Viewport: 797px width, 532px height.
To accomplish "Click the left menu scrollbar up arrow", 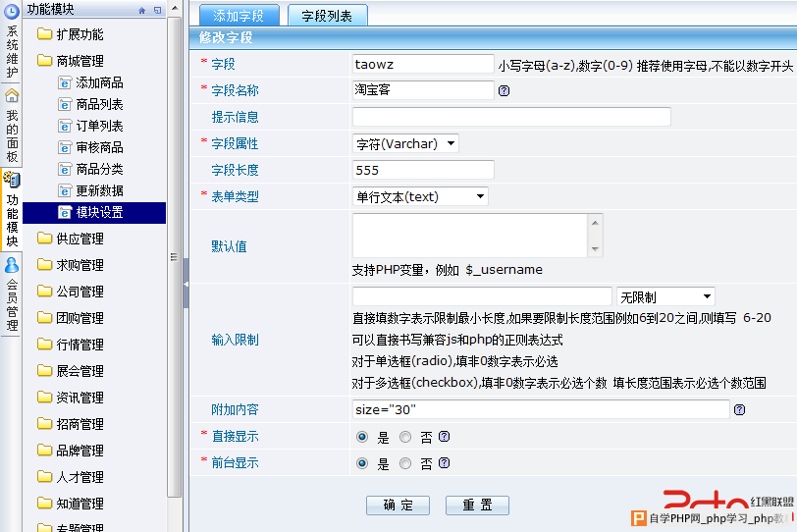I will tap(175, 8).
